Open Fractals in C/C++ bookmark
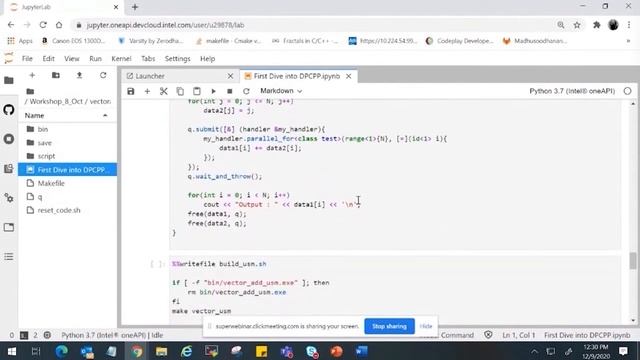The width and height of the screenshot is (640, 360). point(305,41)
